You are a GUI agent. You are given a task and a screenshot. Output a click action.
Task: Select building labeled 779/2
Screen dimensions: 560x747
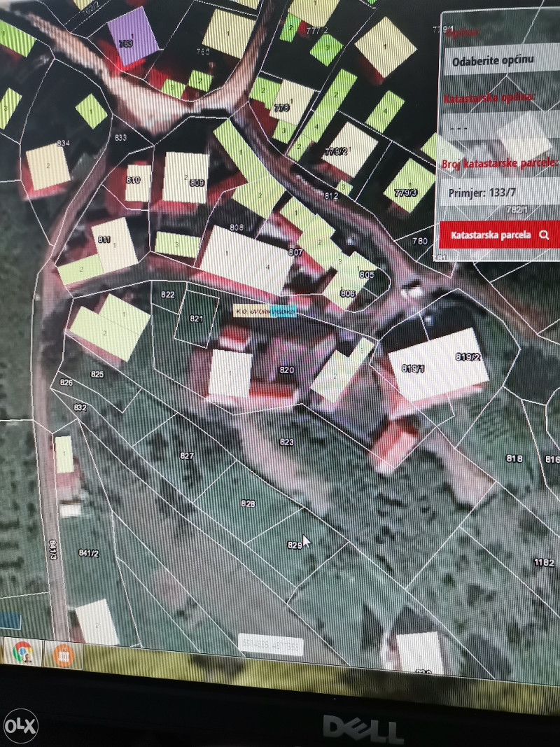pos(350,149)
